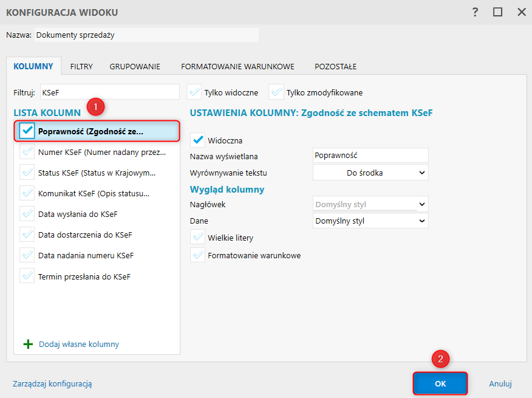The image size is (532, 398).
Task: Open help with the question mark icon
Action: coord(475,12)
